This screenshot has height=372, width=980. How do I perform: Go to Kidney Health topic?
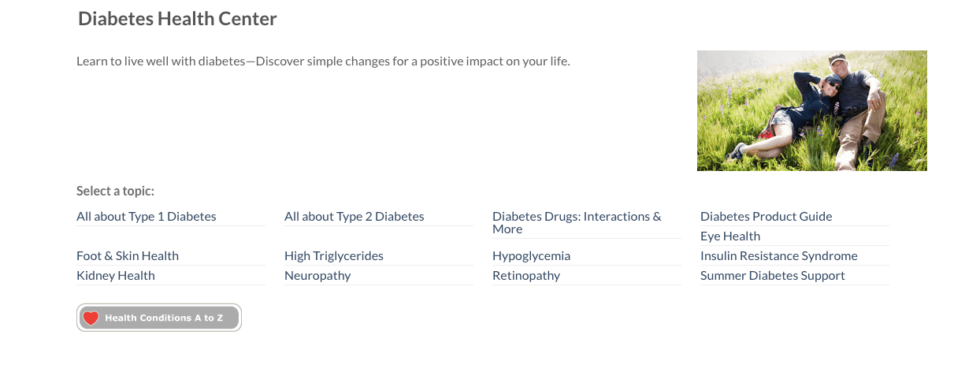point(116,275)
